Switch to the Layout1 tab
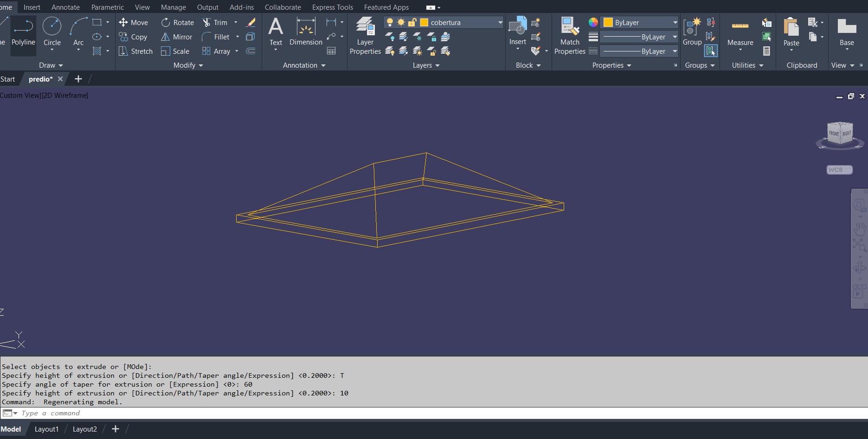868x439 pixels. [46, 429]
